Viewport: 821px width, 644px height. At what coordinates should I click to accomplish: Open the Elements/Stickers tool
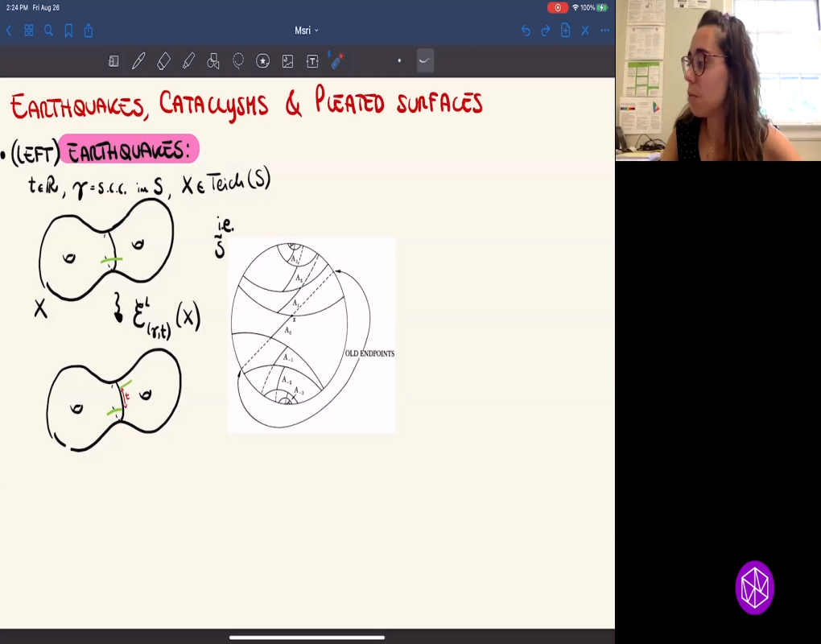click(x=262, y=61)
